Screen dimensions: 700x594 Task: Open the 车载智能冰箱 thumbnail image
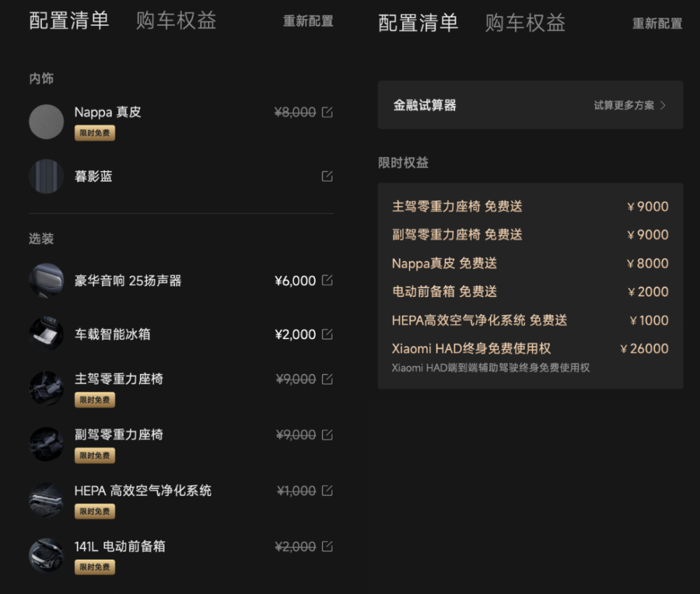pyautogui.click(x=46, y=334)
